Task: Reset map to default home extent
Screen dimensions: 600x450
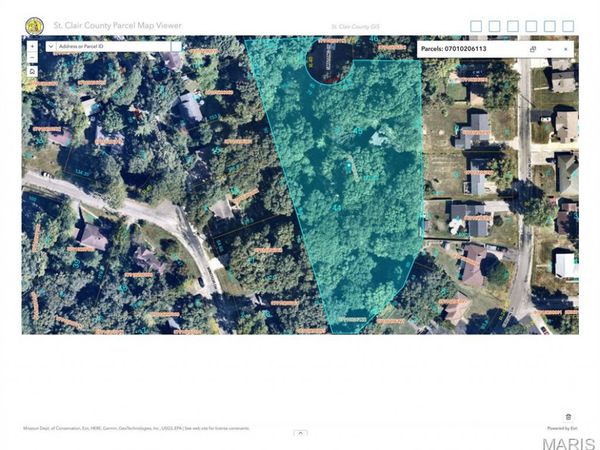Action: tap(32, 72)
